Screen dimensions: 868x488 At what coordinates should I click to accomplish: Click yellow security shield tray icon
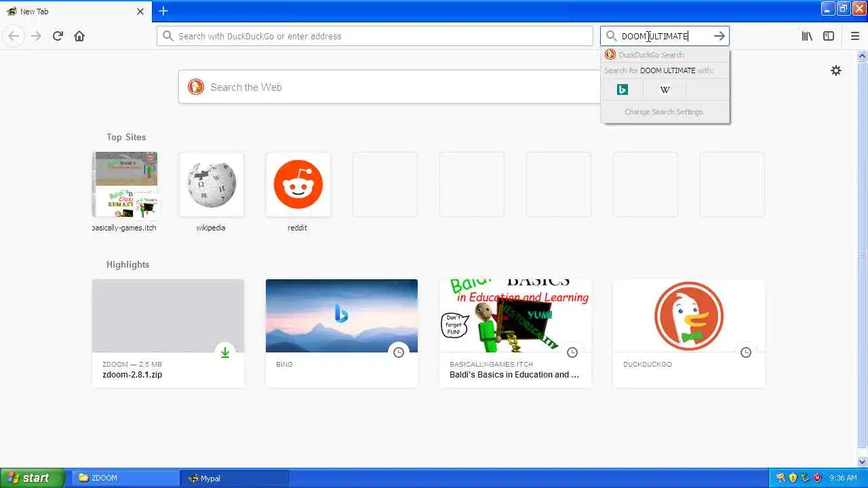pyautogui.click(x=793, y=478)
